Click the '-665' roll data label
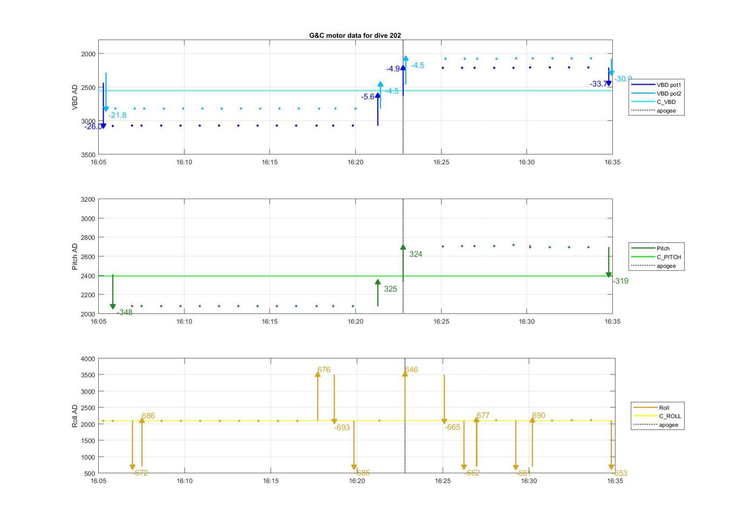 (453, 427)
